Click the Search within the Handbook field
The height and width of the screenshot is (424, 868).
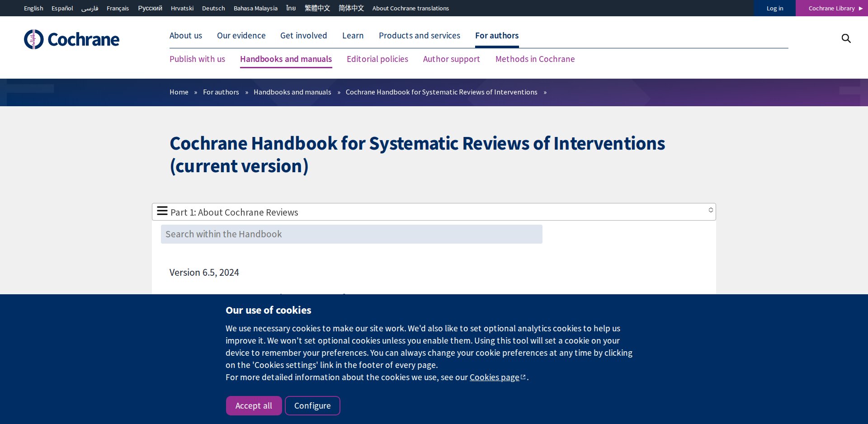tap(351, 234)
